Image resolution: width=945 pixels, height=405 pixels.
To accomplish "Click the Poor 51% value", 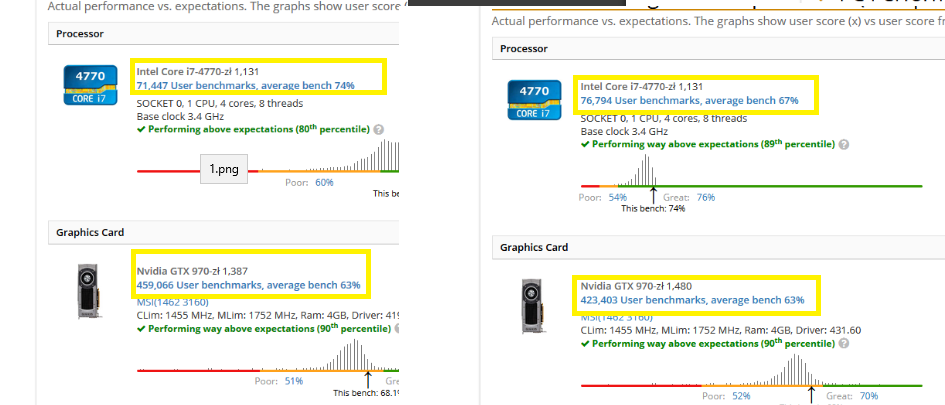I will (294, 381).
